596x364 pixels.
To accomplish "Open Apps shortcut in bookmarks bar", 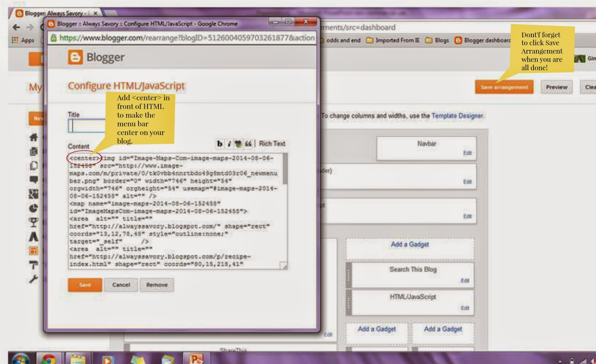I will tap(23, 40).
